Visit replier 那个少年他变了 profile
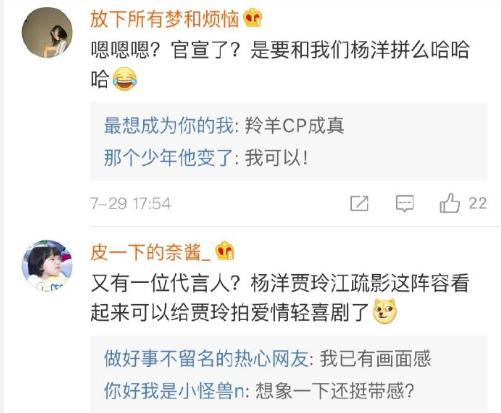The height and width of the screenshot is (413, 501). click(x=169, y=157)
